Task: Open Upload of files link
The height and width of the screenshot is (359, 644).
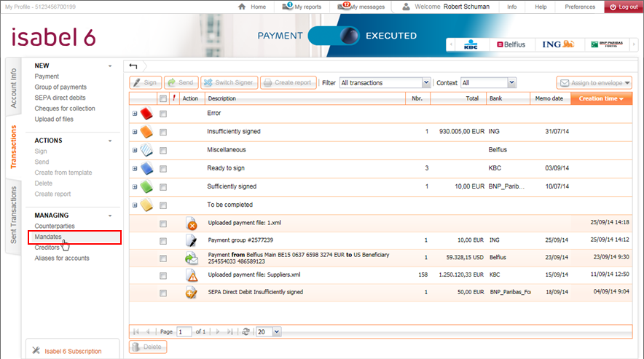Action: 54,119
